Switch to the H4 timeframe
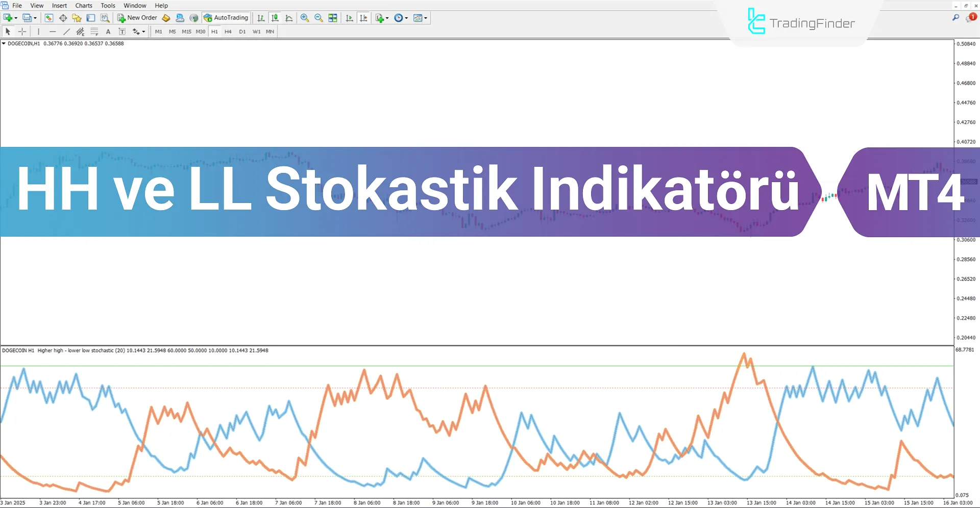The image size is (980, 508). click(x=228, y=32)
